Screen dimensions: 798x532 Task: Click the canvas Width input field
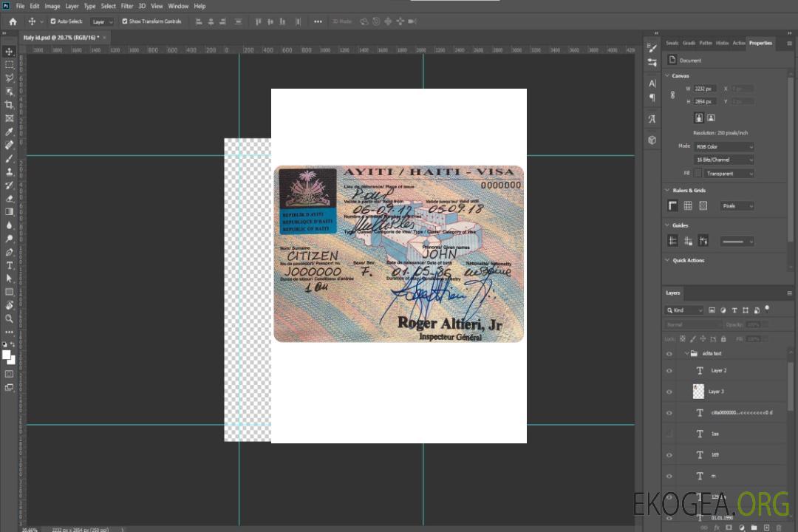705,89
